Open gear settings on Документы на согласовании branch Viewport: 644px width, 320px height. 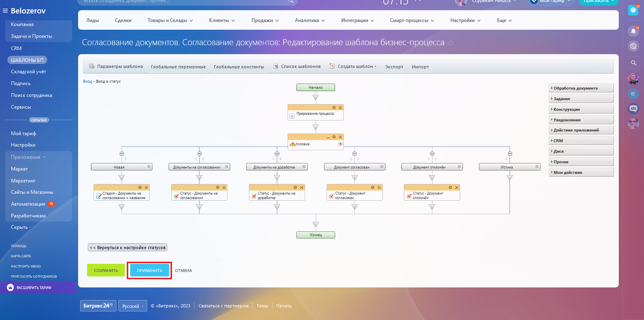tap(227, 167)
